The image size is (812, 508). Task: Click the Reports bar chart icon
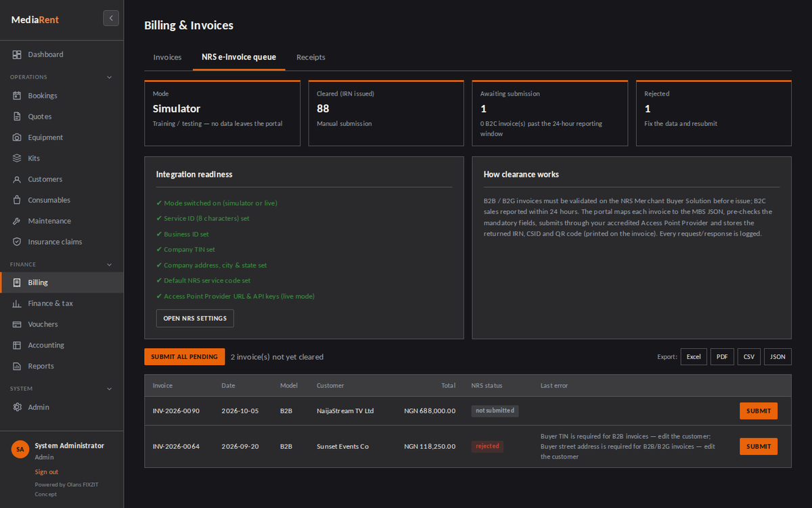point(17,366)
